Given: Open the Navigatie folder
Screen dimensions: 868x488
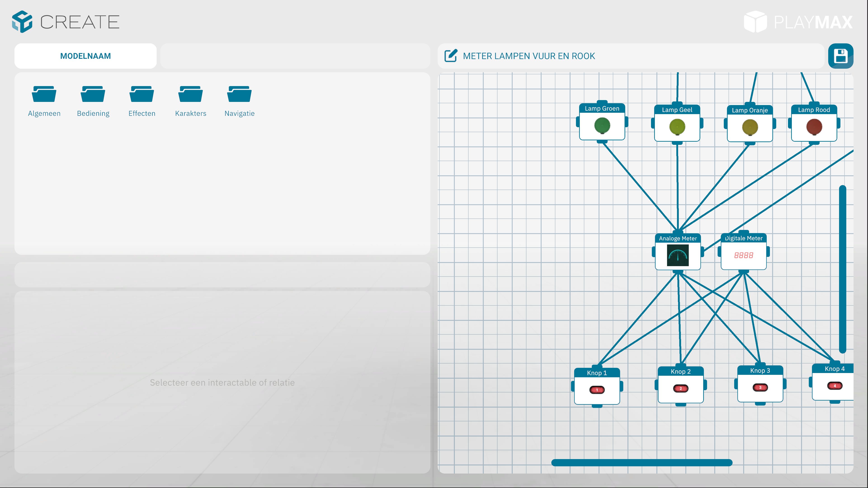Looking at the screenshot, I should (239, 94).
